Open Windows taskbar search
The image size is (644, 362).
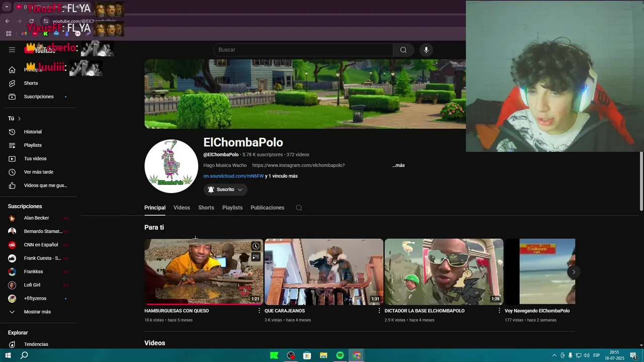coord(24,355)
